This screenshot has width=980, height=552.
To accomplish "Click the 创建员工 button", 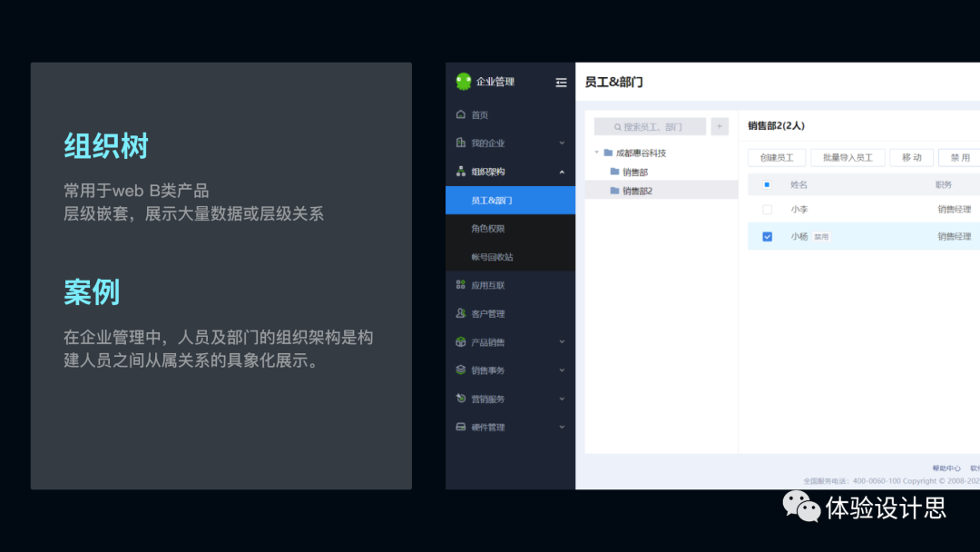I will [x=776, y=158].
